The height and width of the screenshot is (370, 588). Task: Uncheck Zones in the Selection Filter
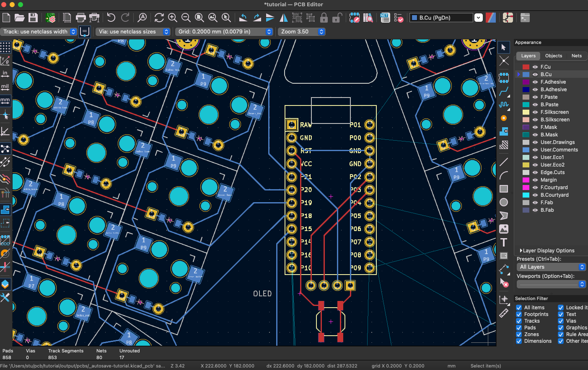(x=518, y=334)
